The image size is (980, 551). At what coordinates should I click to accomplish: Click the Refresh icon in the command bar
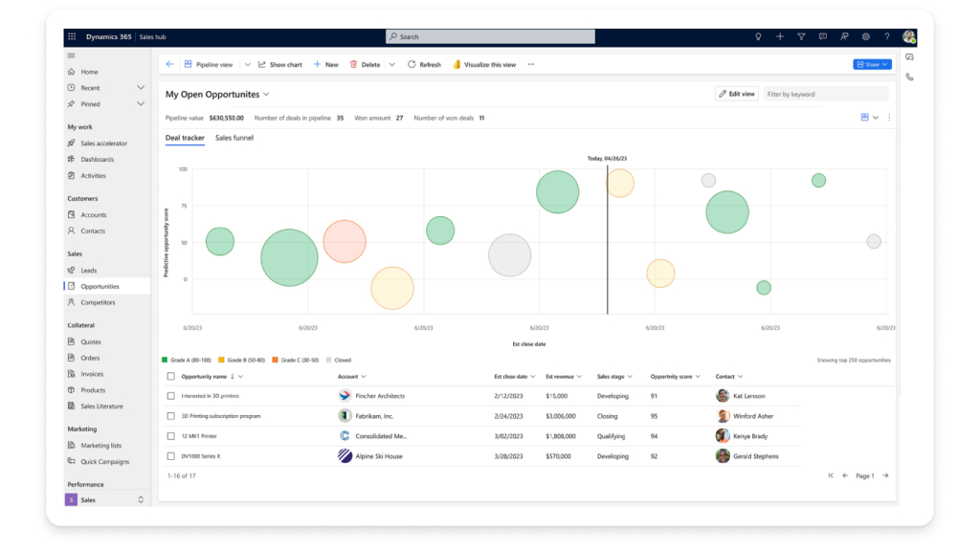coord(411,64)
